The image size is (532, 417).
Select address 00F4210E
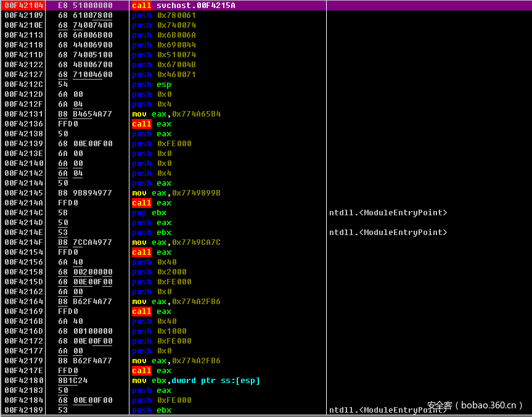(x=24, y=25)
